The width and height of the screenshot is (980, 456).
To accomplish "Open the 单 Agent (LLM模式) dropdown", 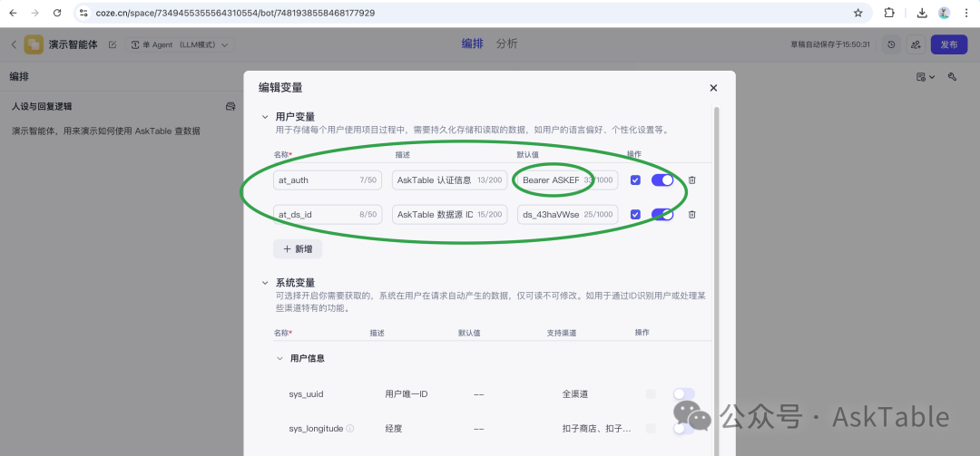I will pyautogui.click(x=180, y=44).
